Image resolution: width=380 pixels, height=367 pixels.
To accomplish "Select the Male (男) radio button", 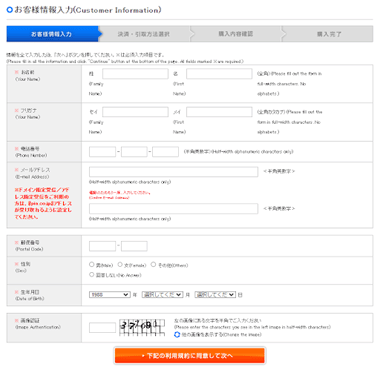I will 92,265.
